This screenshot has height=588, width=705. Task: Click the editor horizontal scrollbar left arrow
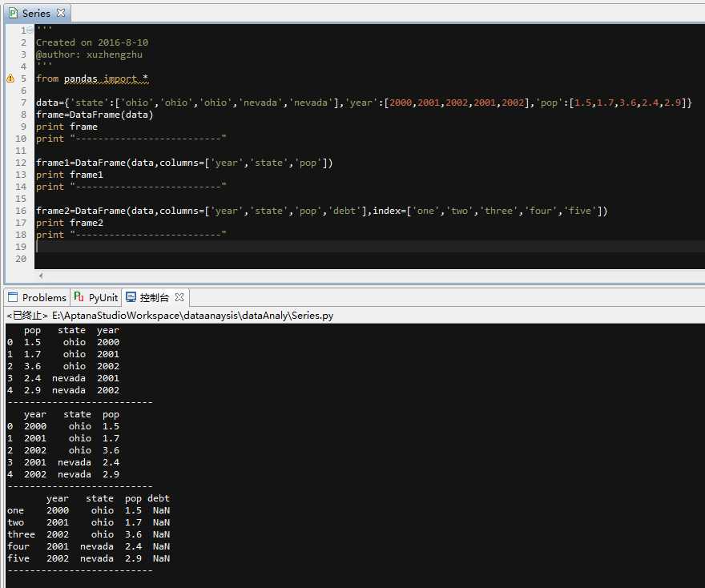point(41,276)
